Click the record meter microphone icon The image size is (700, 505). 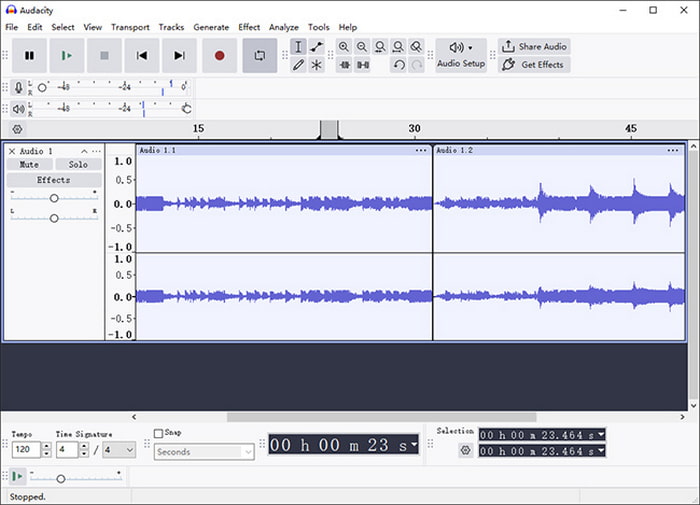[x=18, y=87]
